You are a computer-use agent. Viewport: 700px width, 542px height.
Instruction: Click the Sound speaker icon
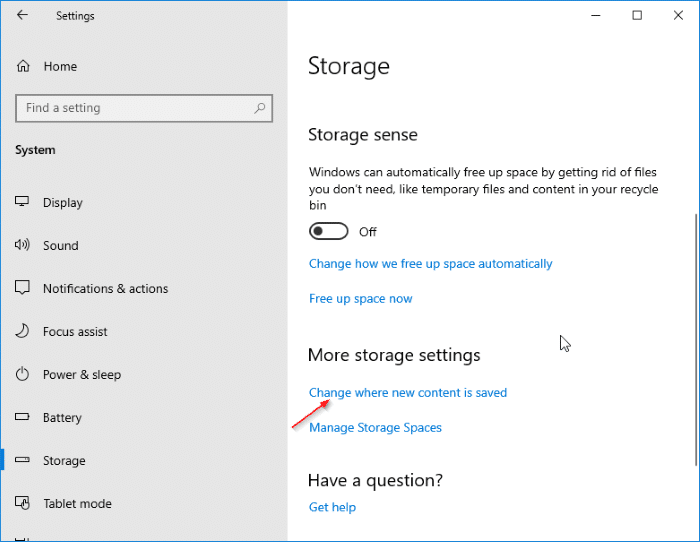click(x=23, y=245)
